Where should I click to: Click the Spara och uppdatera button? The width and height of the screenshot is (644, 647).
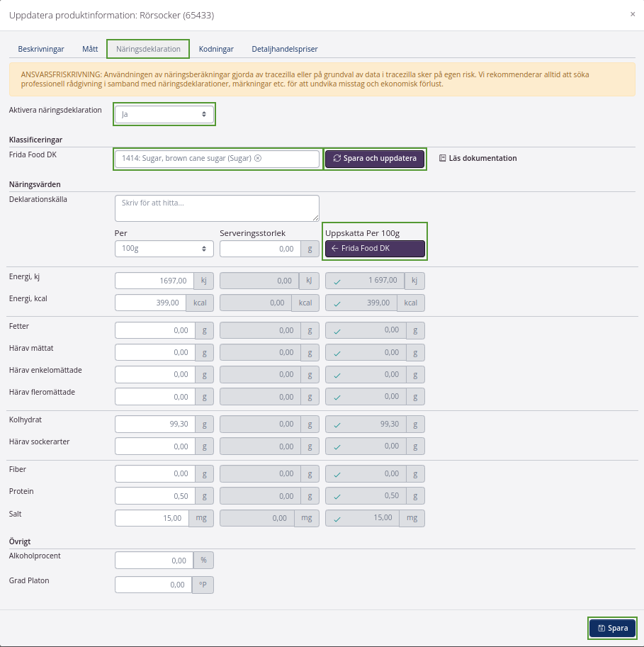pyautogui.click(x=375, y=159)
